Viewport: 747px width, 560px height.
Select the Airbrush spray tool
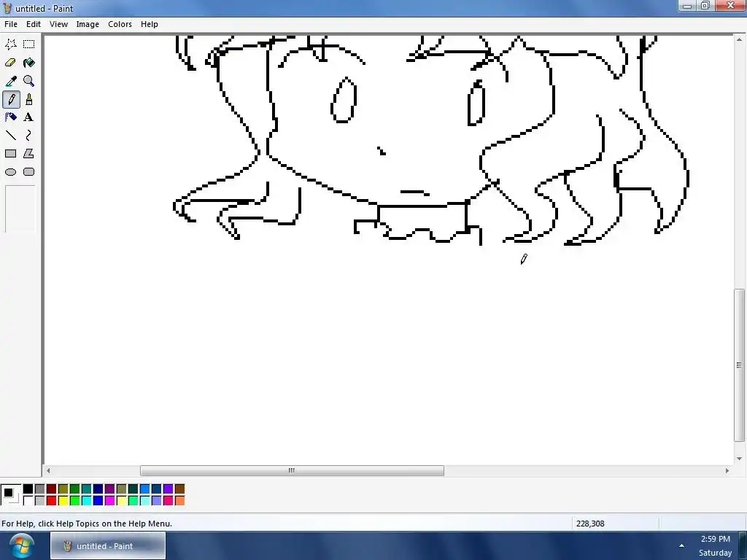click(11, 117)
